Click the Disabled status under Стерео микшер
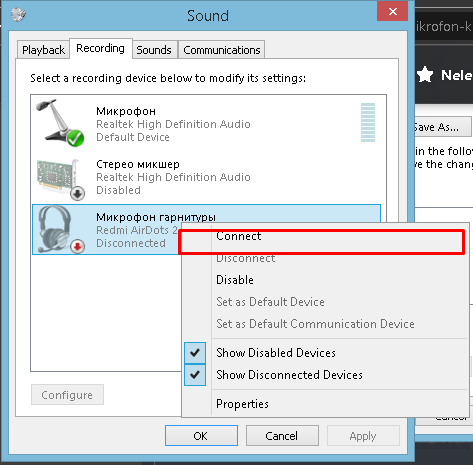The height and width of the screenshot is (465, 473). [x=118, y=190]
